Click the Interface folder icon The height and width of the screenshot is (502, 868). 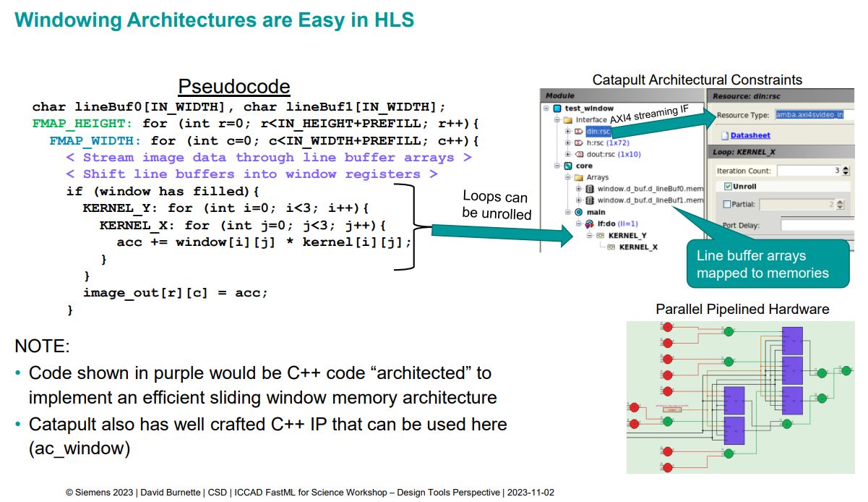point(568,120)
